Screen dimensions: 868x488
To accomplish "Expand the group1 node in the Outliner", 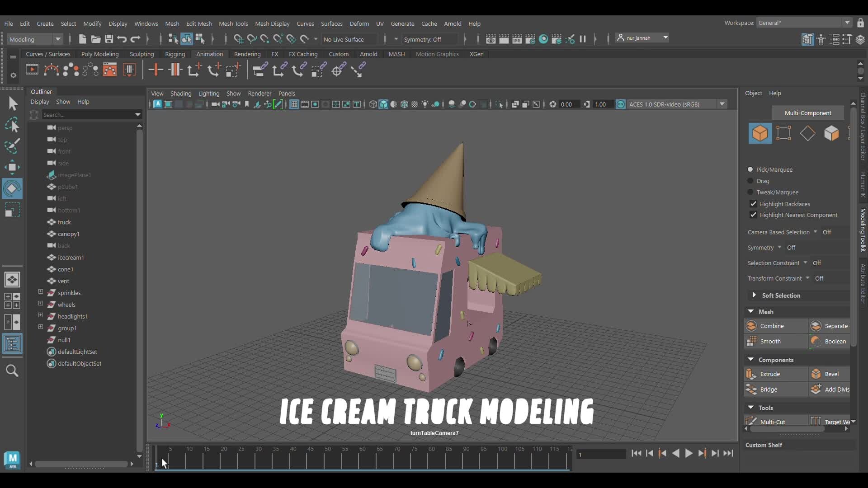I will point(41,328).
